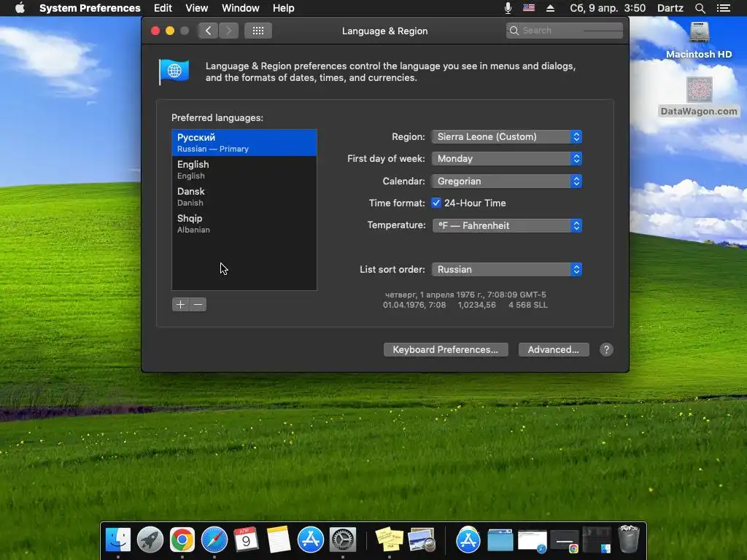The height and width of the screenshot is (560, 747).
Task: Close the Language & Region window
Action: (x=155, y=31)
